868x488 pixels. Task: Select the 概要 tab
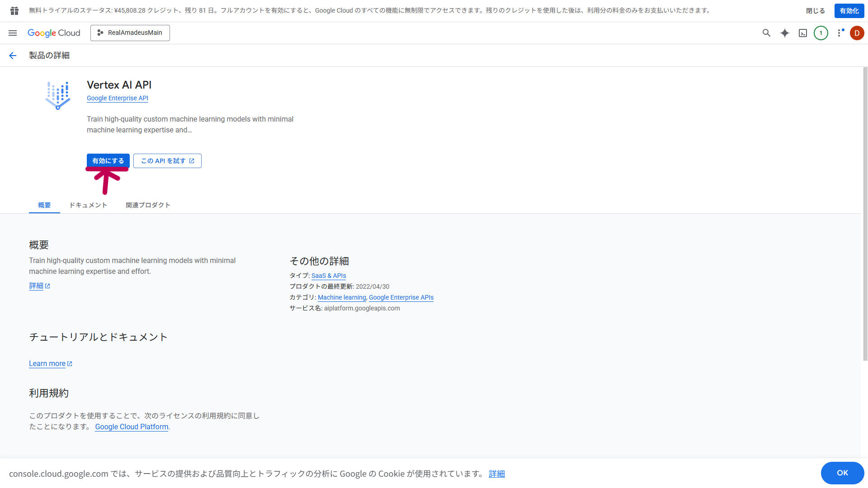pyautogui.click(x=44, y=205)
